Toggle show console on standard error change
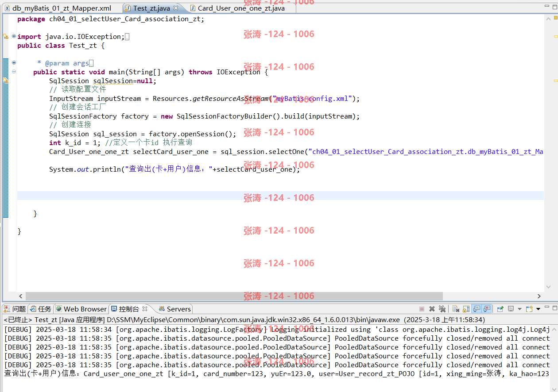This screenshot has width=558, height=392. pyautogui.click(x=487, y=309)
